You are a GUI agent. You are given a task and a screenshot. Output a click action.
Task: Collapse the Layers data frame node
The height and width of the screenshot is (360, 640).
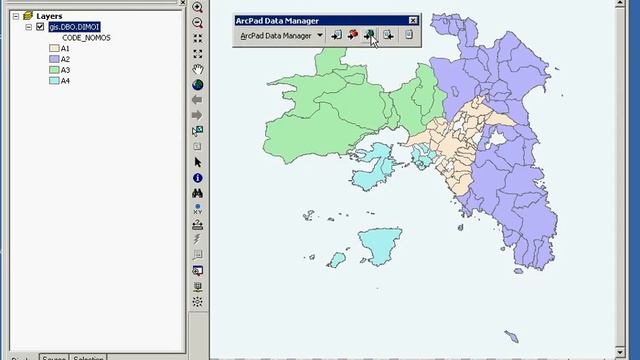(x=16, y=16)
